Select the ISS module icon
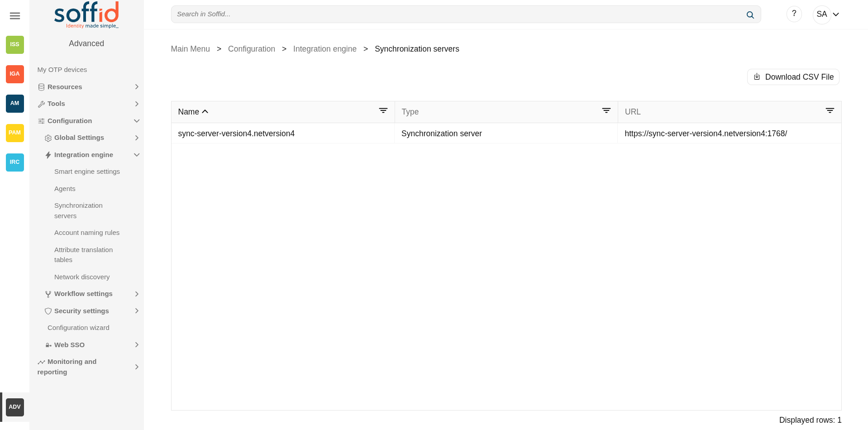868x430 pixels. coord(15,44)
